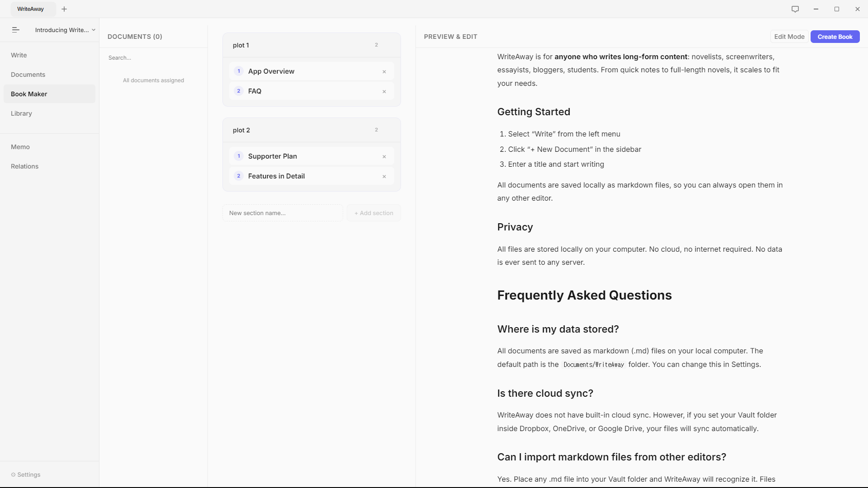Open Settings with gear icon
The width and height of the screenshot is (868, 488).
[x=26, y=474]
